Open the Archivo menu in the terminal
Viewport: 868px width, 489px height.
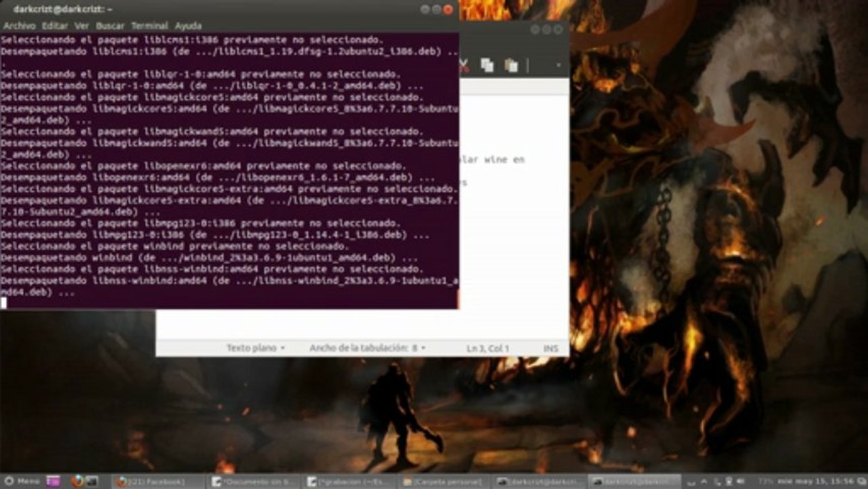(19, 25)
